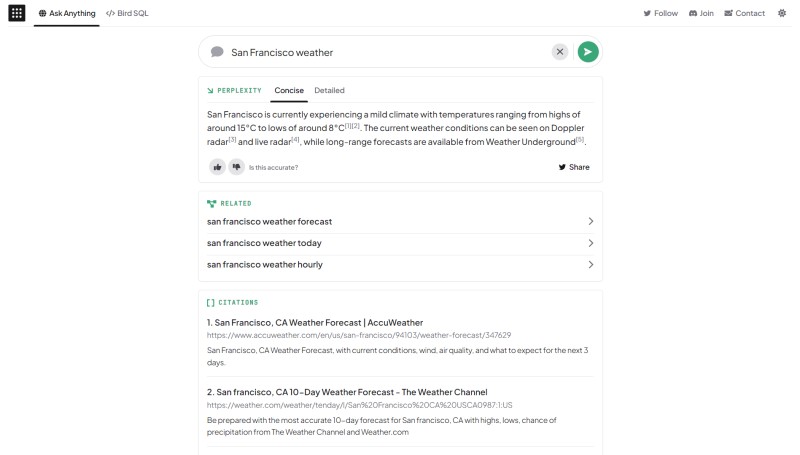Open the Bird SQL tab
The width and height of the screenshot is (800, 455).
(127, 13)
